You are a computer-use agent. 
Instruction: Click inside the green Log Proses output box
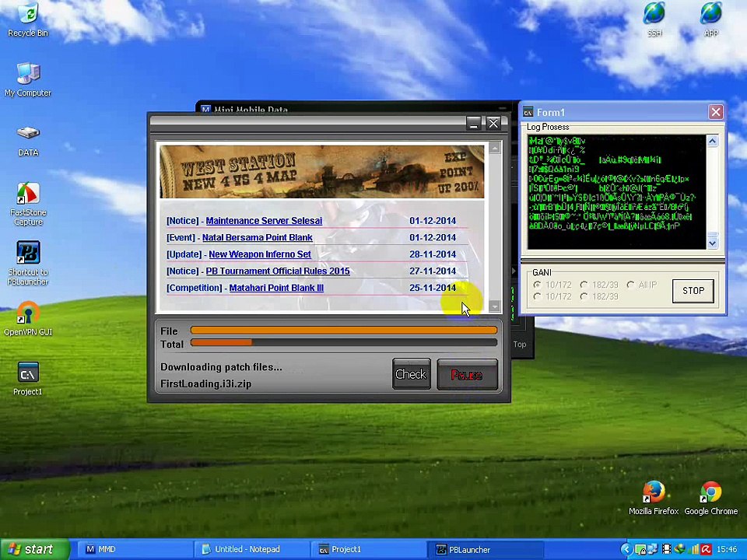616,192
